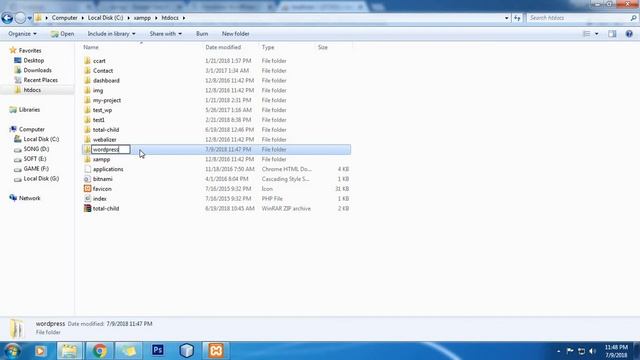Viewport: 640px width, 360px height.
Task: Change your view icon
Action: click(x=587, y=34)
